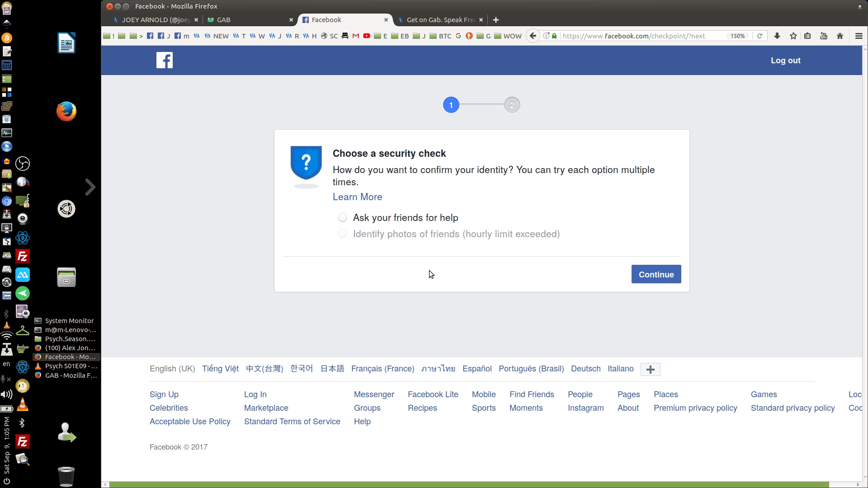Show bookmarks list icon in toolbar

[807, 36]
